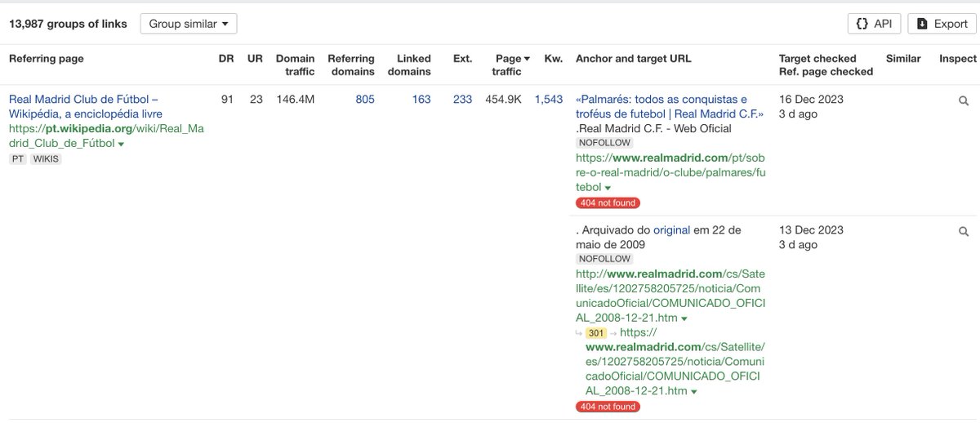Open the realmadrid.com palmares futebol target URL
Screen dimensions: 980x423
(670, 172)
